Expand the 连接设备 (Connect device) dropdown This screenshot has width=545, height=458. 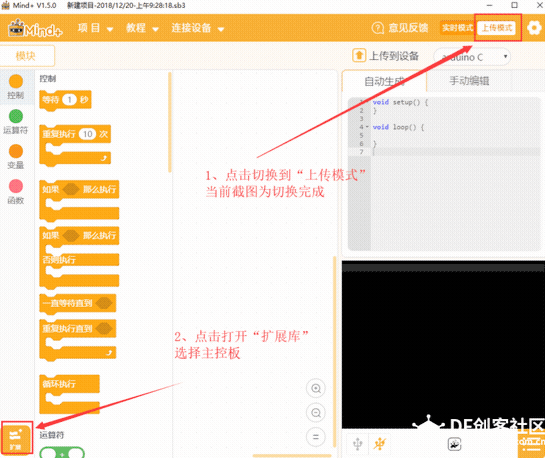[x=197, y=28]
